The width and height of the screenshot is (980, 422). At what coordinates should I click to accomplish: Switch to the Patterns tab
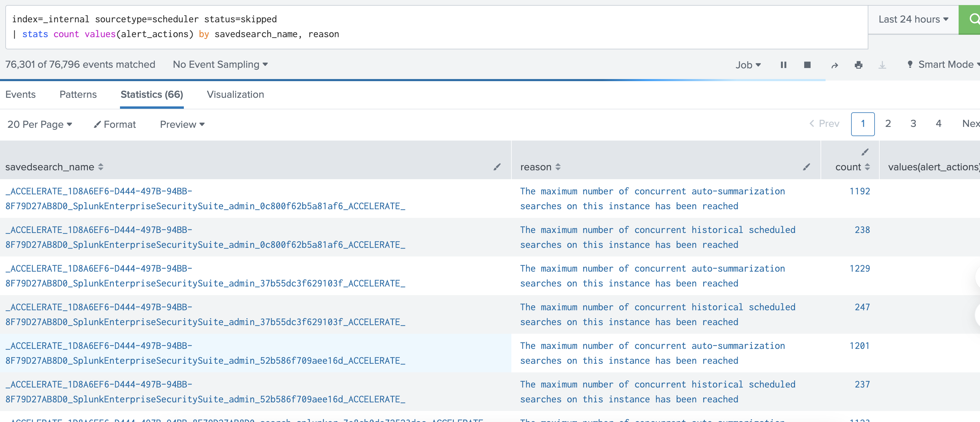tap(78, 95)
